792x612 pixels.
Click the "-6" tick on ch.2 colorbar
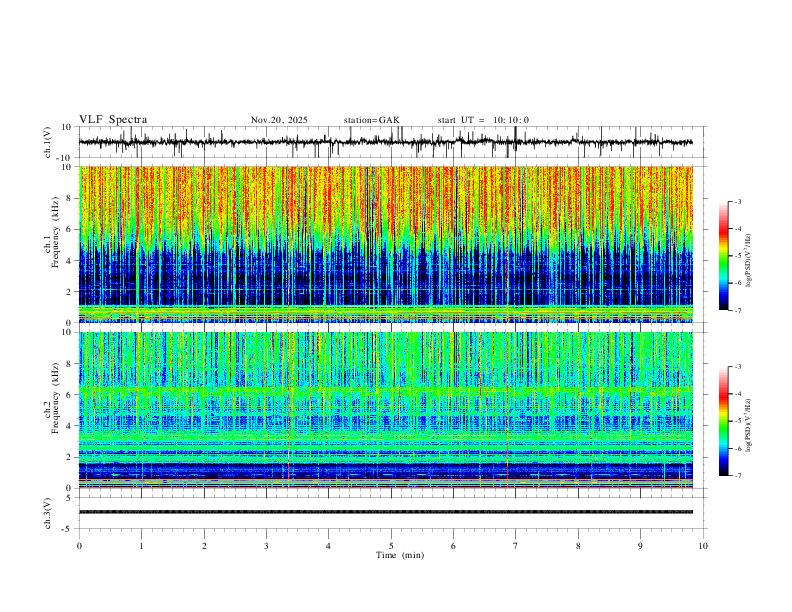tap(738, 448)
